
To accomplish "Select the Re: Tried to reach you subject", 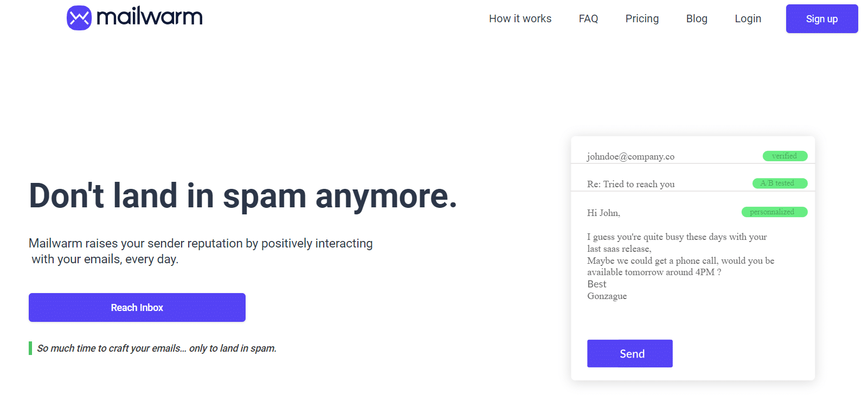I will 631,185.
